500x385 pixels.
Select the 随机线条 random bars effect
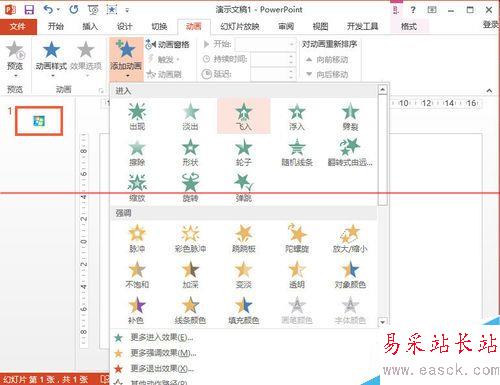(297, 152)
